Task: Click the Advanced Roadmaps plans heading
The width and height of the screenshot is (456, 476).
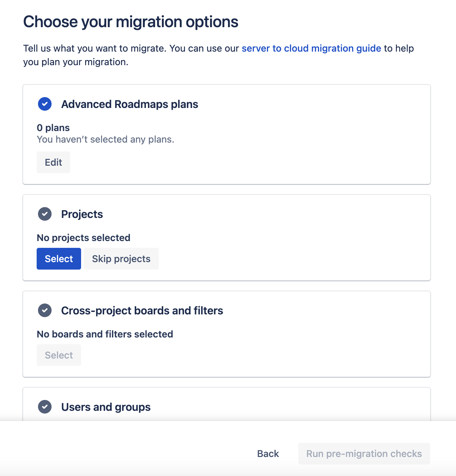Action: 130,104
